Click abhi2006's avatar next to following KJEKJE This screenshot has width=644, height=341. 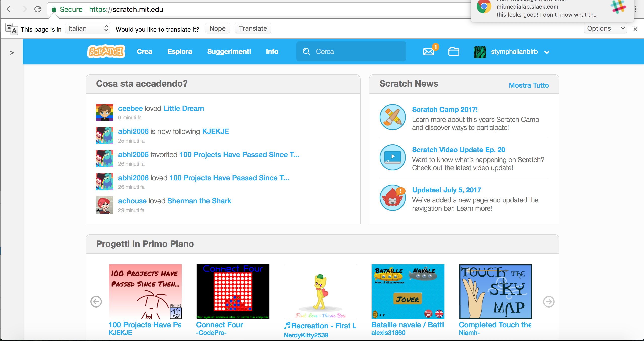(105, 135)
